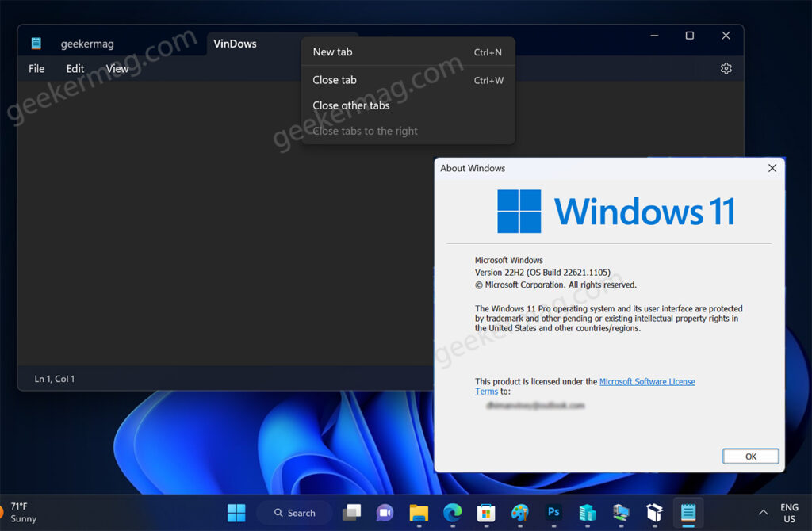This screenshot has height=531, width=812.
Task: Open Microsoft Store from the taskbar
Action: click(x=486, y=512)
